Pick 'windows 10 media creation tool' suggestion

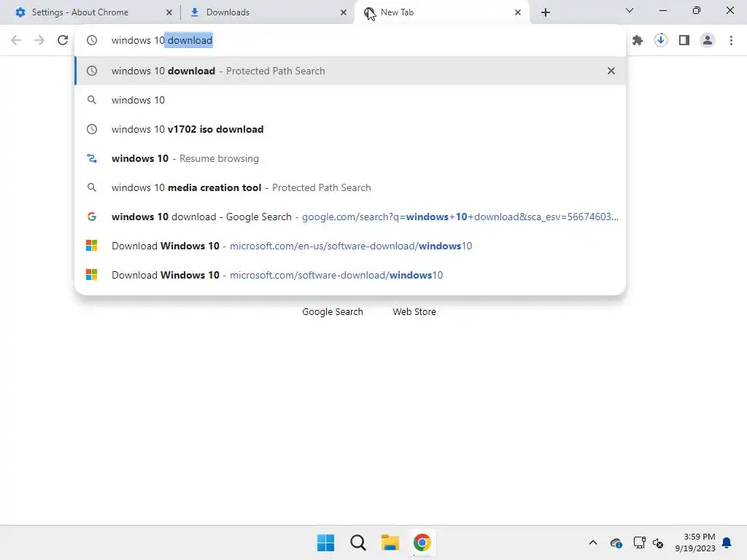(x=350, y=187)
